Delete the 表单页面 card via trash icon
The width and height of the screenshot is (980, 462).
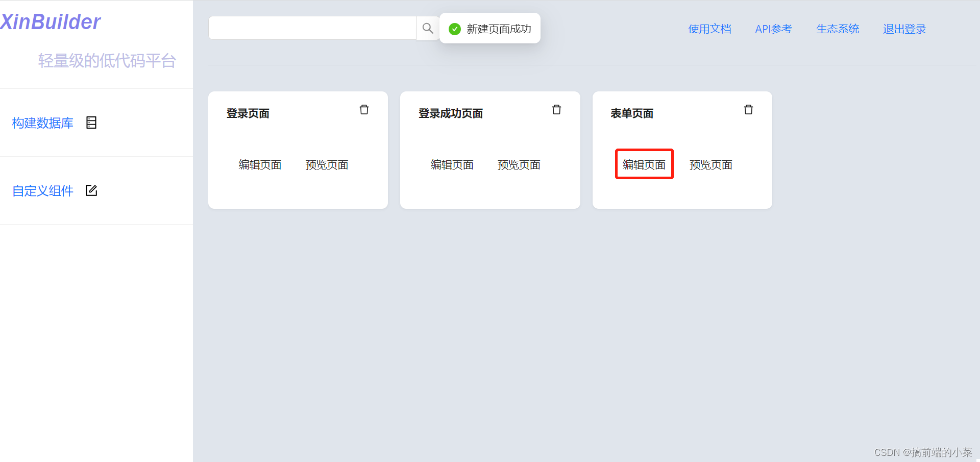click(748, 110)
